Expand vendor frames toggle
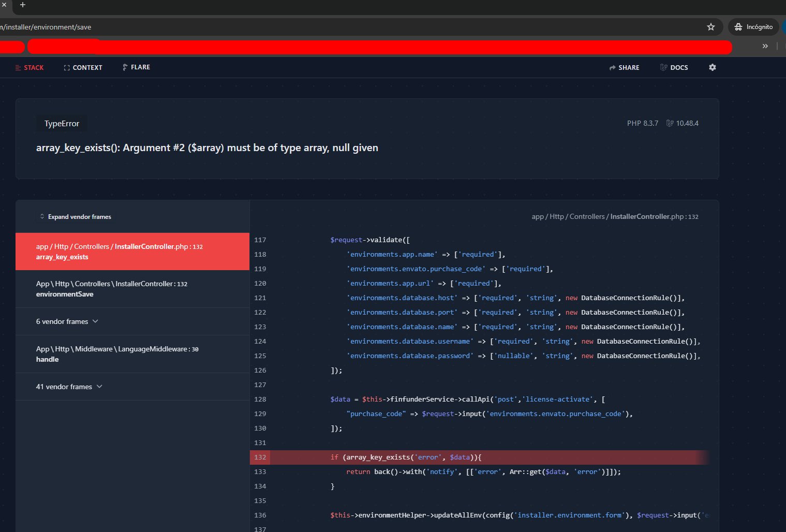This screenshot has height=532, width=786. coord(76,217)
